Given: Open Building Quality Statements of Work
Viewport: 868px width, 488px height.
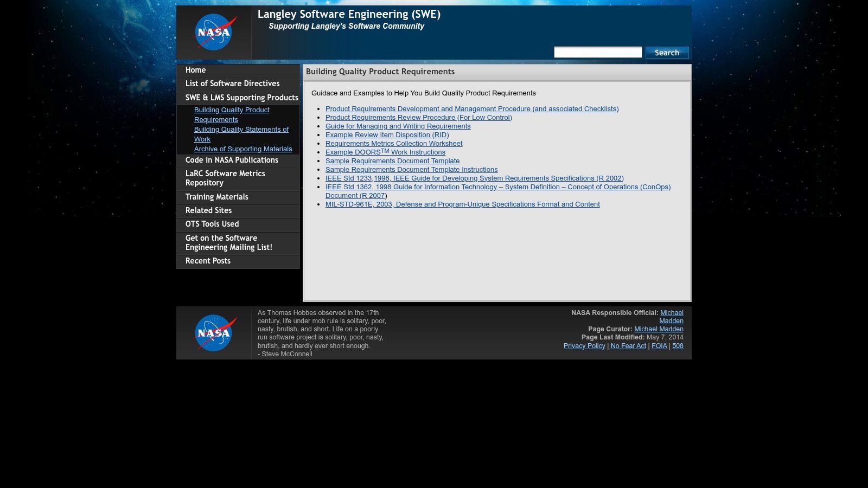Looking at the screenshot, I should pos(241,134).
